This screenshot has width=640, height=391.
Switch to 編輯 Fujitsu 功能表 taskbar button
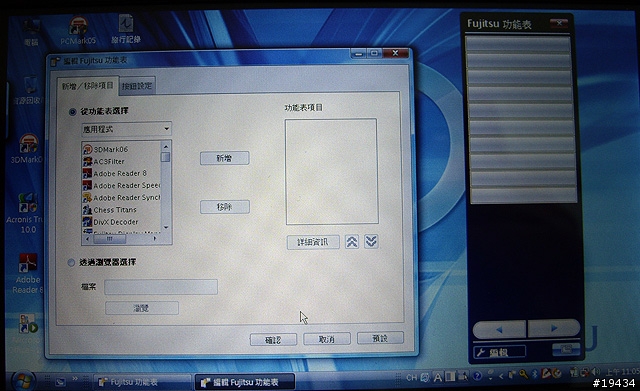245,382
